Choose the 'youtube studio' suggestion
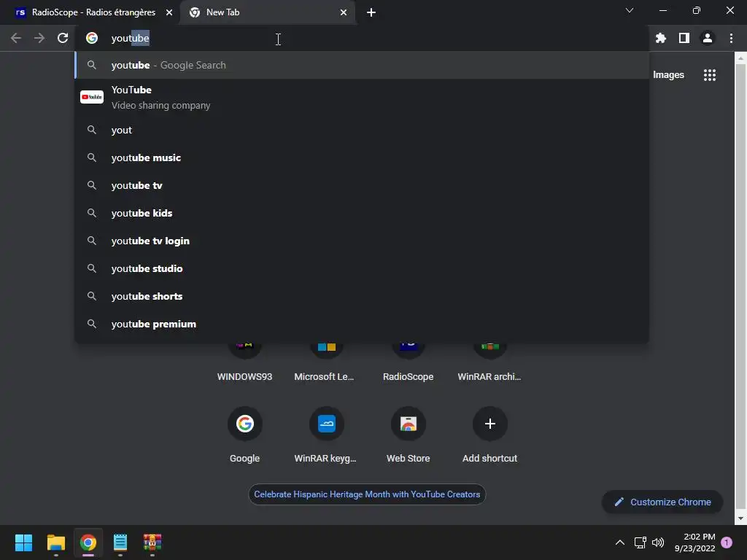The width and height of the screenshot is (747, 560). (x=362, y=268)
